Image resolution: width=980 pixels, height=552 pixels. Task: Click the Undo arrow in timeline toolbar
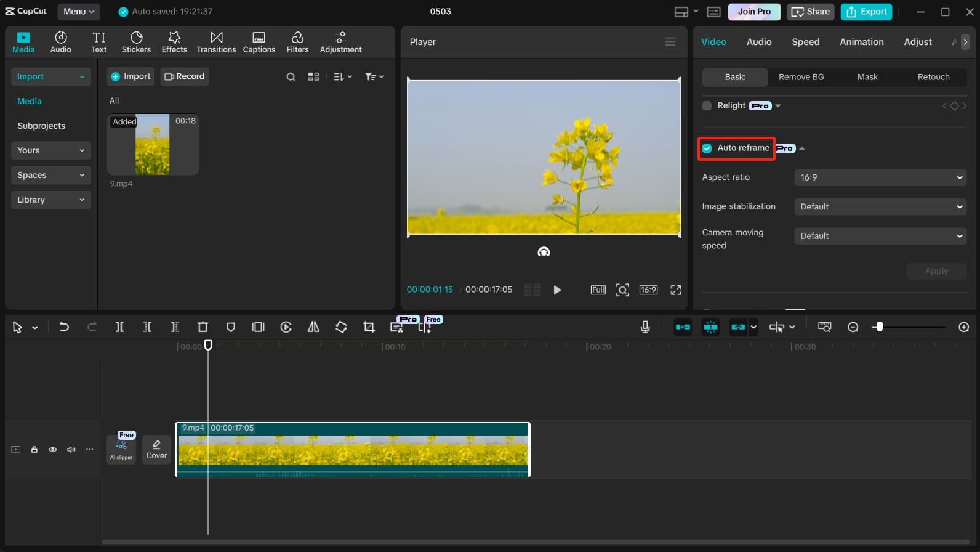(x=64, y=327)
